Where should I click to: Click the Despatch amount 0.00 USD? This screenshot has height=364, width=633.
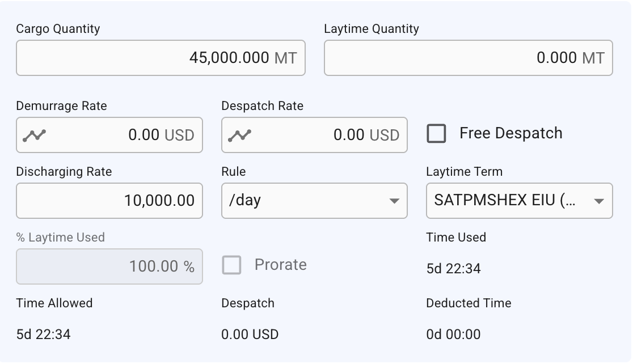[250, 334]
